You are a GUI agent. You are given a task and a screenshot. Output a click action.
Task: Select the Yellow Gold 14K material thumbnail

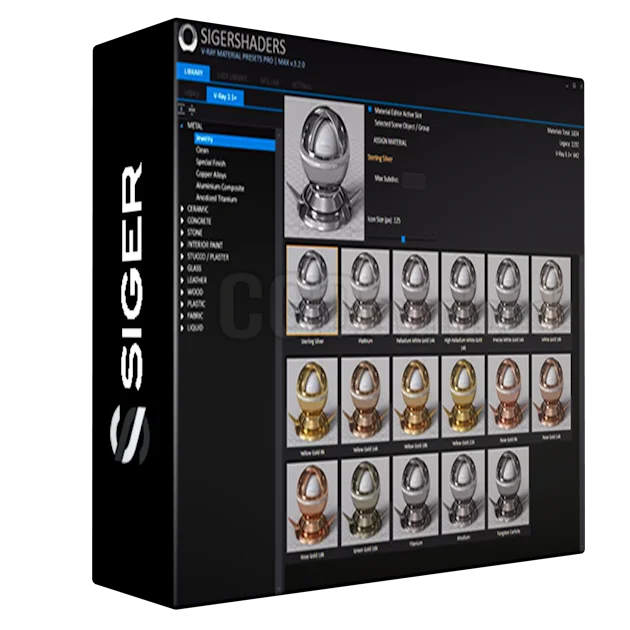tap(365, 400)
